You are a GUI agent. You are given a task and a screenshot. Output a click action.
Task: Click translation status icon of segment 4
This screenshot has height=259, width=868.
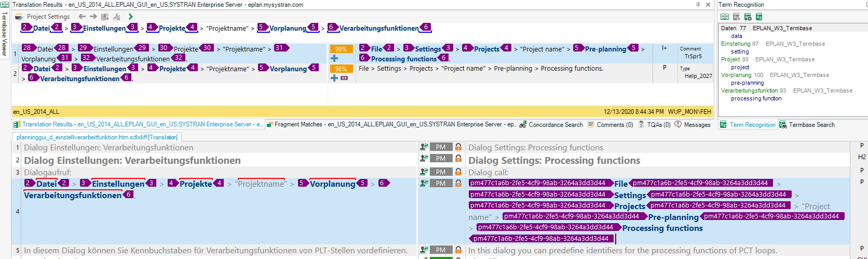click(424, 183)
